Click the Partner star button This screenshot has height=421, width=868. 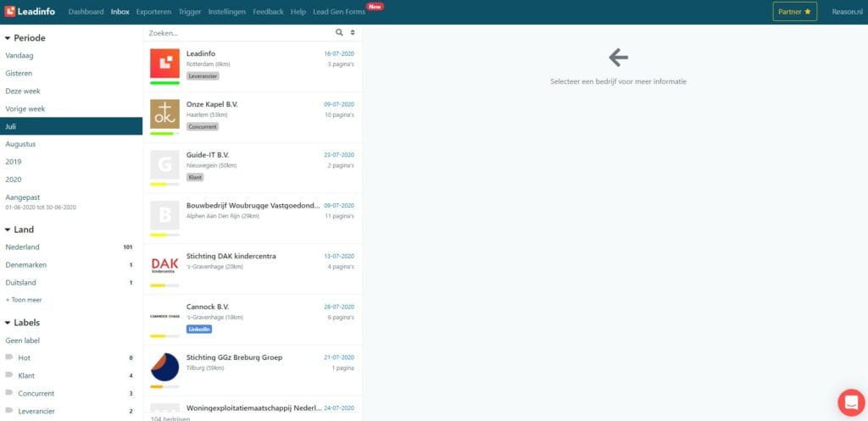click(795, 12)
